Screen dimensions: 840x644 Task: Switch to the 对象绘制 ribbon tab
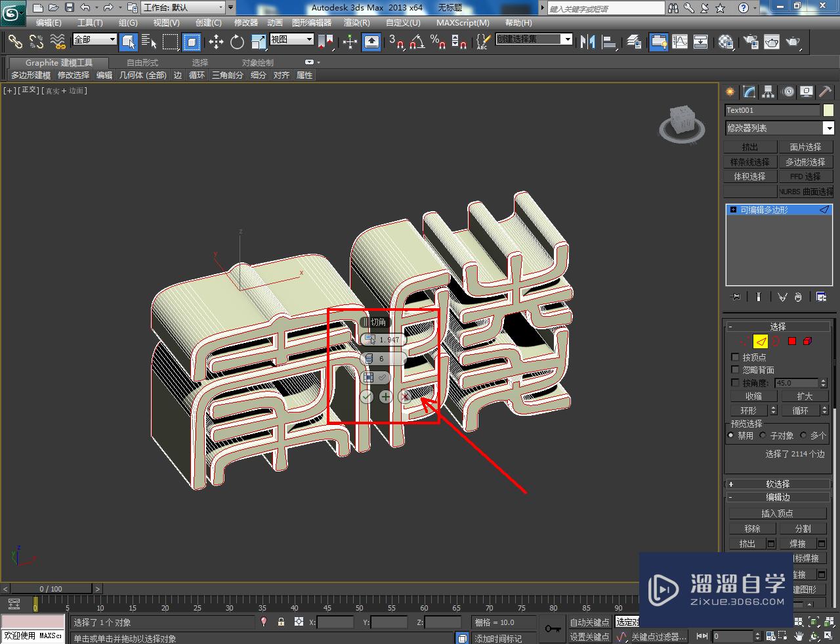click(257, 62)
